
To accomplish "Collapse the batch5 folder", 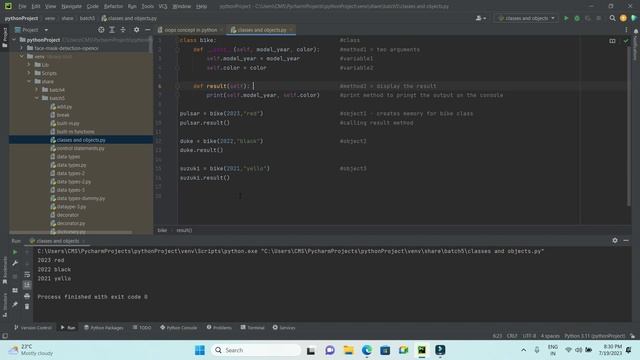I will coord(36,98).
